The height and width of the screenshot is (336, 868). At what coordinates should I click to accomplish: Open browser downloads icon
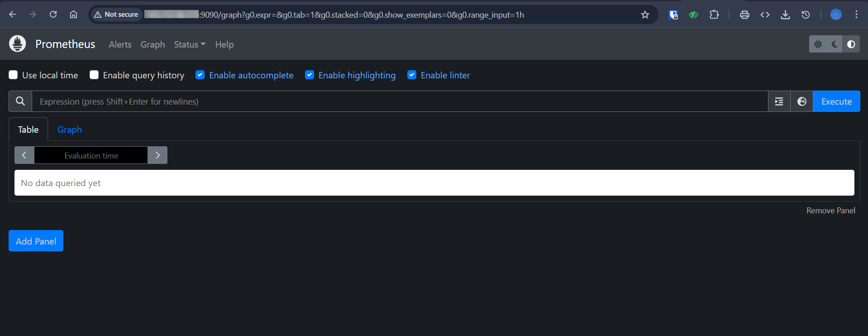(785, 15)
